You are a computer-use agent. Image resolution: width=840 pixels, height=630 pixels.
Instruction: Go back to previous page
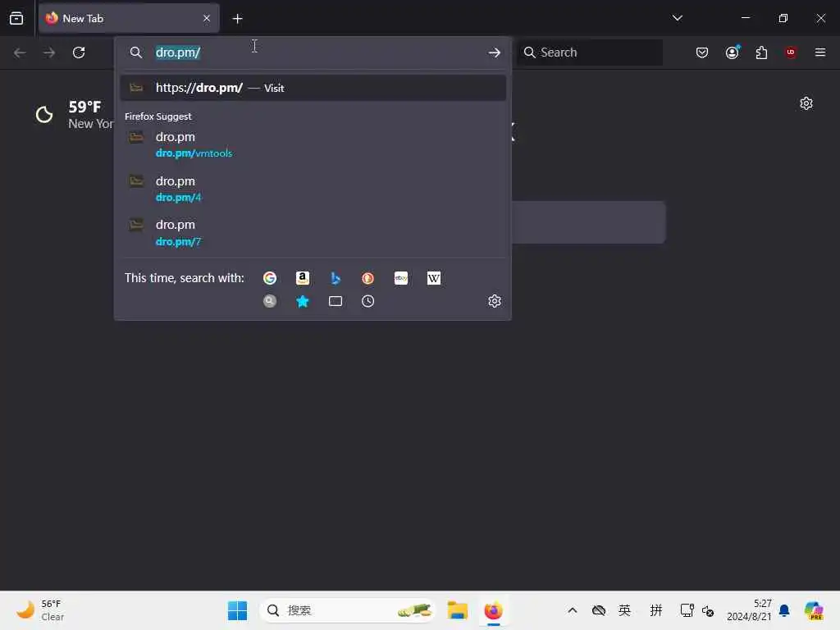(20, 52)
